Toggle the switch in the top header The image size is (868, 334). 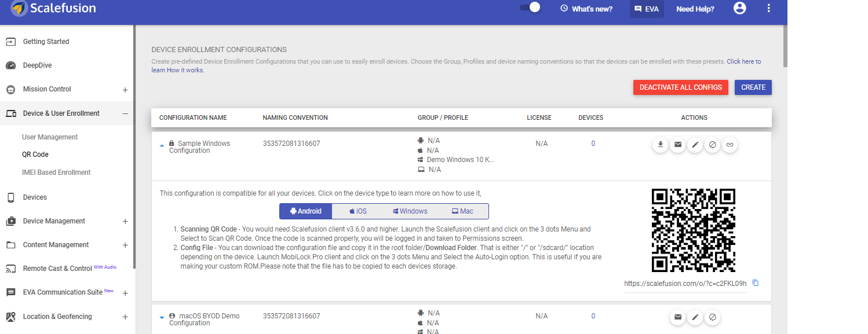(530, 8)
